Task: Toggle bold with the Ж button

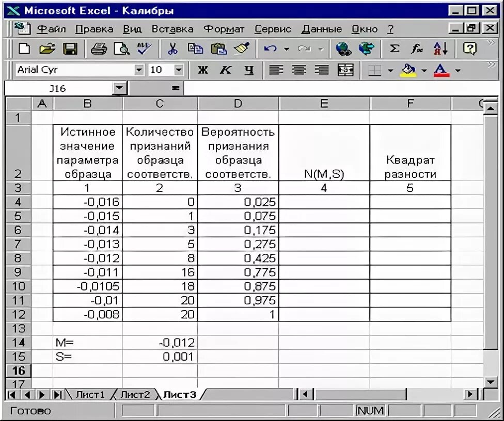Action: pyautogui.click(x=203, y=70)
